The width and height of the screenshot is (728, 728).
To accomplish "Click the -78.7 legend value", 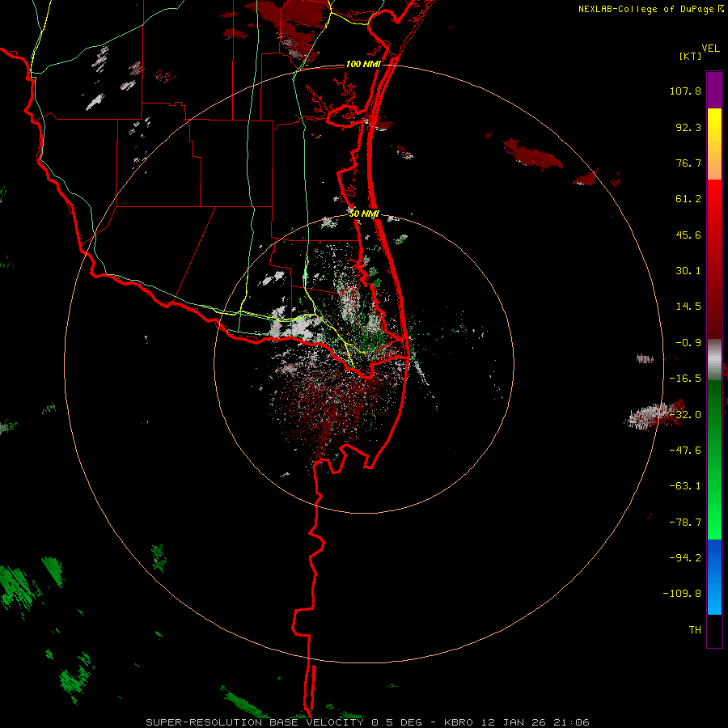I will 685,523.
